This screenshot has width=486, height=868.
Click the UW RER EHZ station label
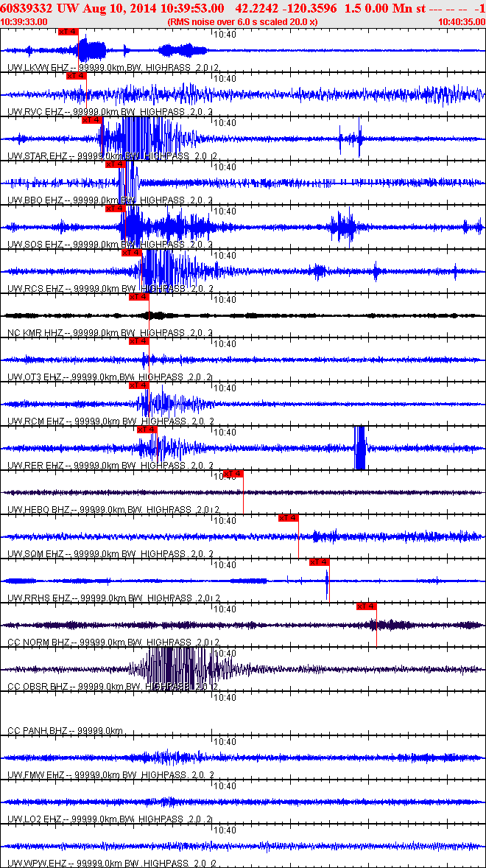coord(35,465)
